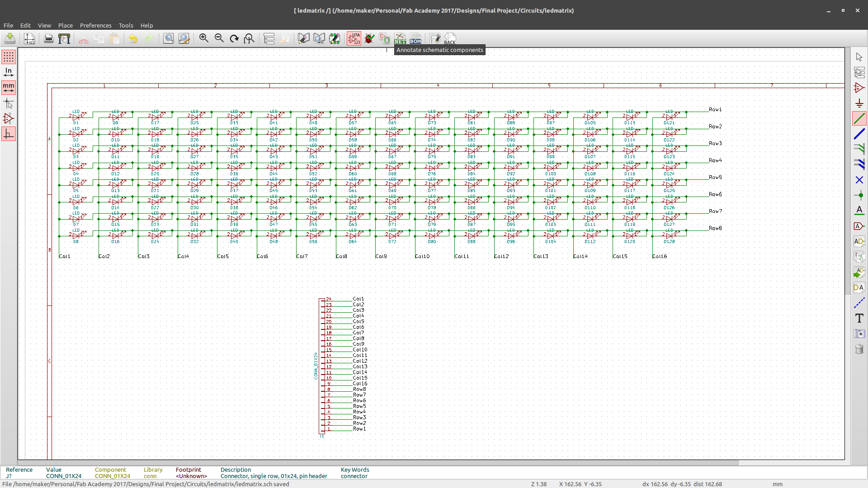Select the Place component tool
The width and height of the screenshot is (868, 488).
pos(859,88)
